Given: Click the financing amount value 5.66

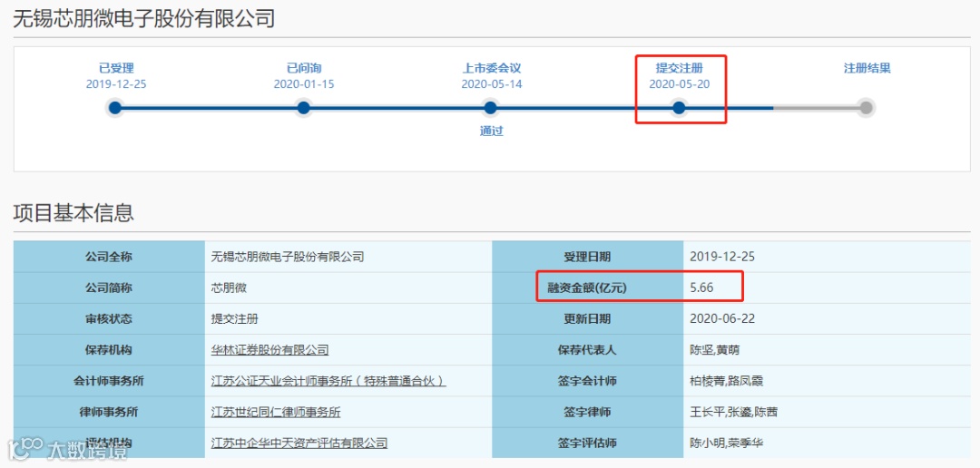Looking at the screenshot, I should (x=701, y=288).
